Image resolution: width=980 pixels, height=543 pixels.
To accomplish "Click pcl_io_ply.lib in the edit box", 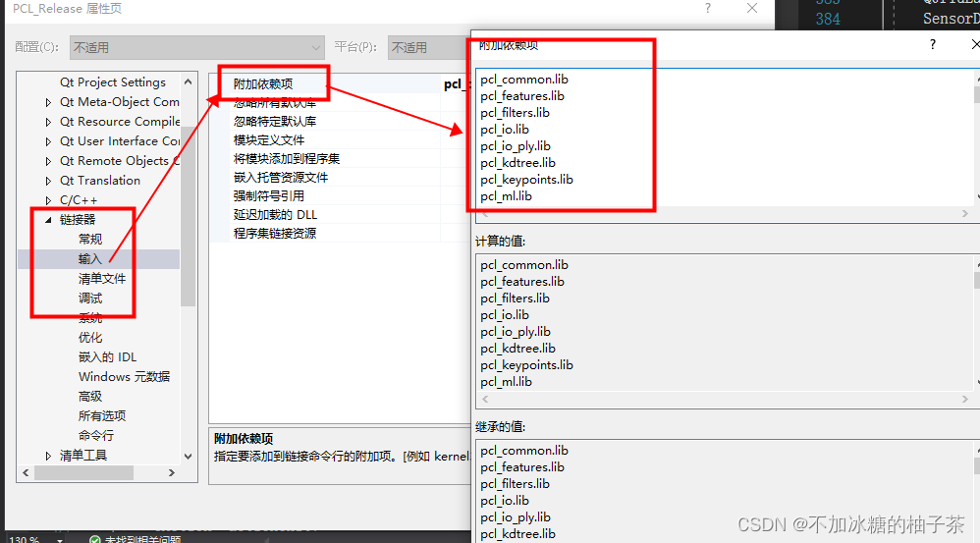I will coord(516,146).
